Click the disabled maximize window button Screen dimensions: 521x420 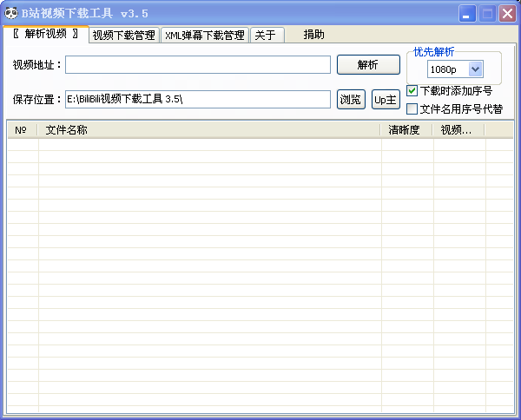487,14
